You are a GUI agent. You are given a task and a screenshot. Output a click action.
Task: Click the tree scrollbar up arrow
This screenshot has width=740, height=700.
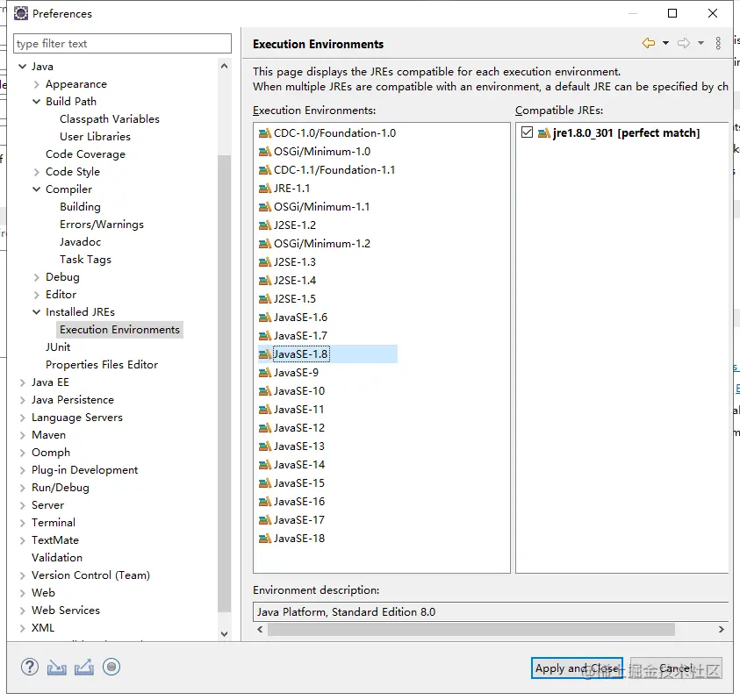[x=224, y=66]
